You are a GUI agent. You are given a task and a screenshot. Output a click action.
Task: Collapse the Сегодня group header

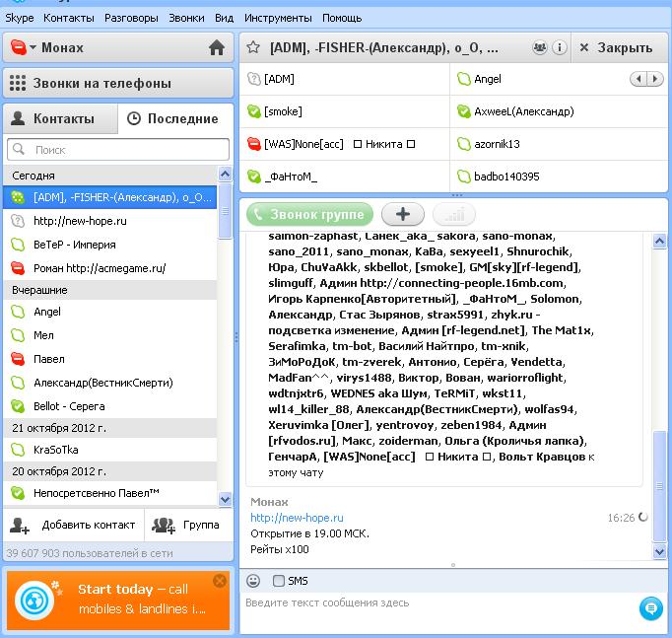pyautogui.click(x=110, y=176)
